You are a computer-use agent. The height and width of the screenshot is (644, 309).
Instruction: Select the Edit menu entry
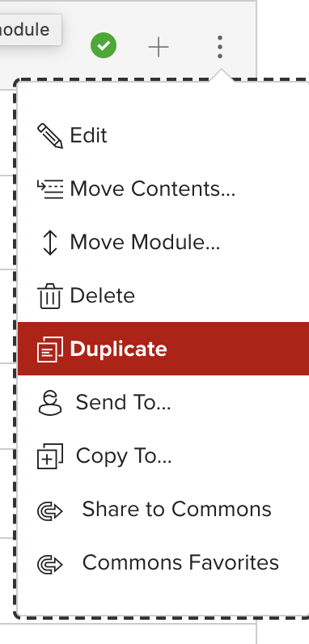[163, 136]
